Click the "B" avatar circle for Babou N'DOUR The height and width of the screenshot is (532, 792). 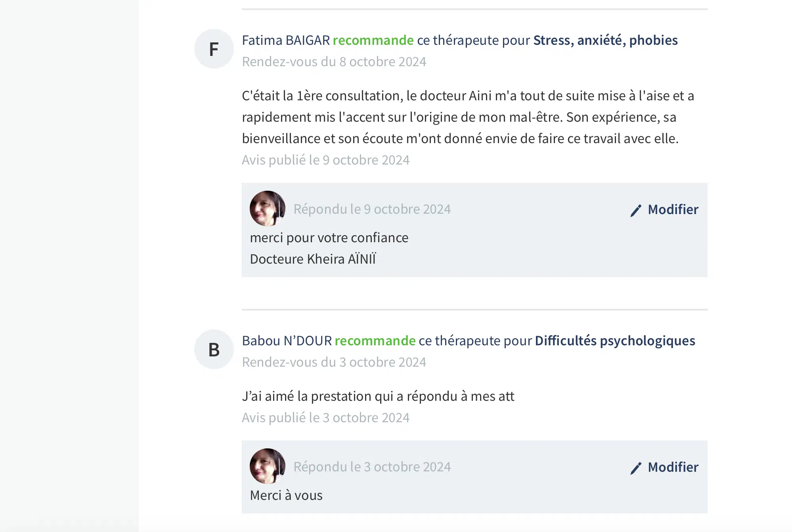tap(214, 350)
